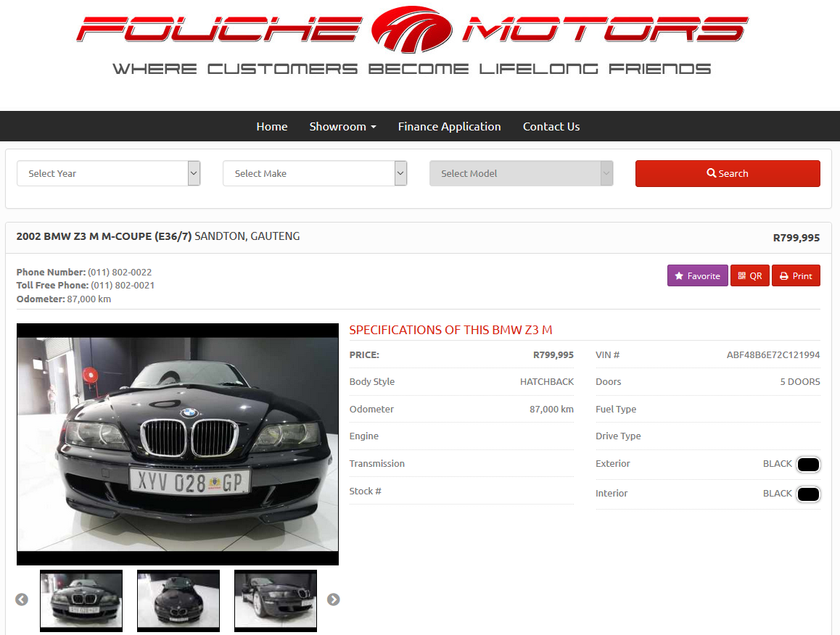Print this vehicle listing
Image resolution: width=840 pixels, height=635 pixels.
pos(796,275)
